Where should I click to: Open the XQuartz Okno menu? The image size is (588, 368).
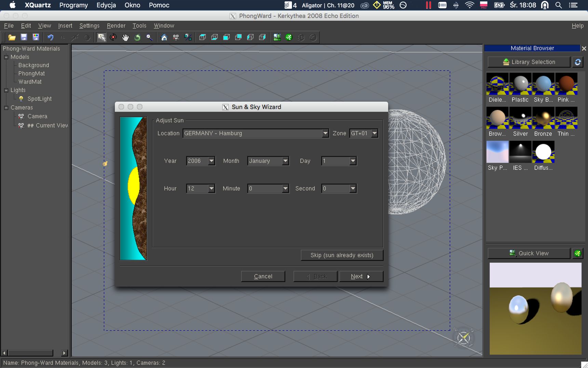click(x=132, y=5)
